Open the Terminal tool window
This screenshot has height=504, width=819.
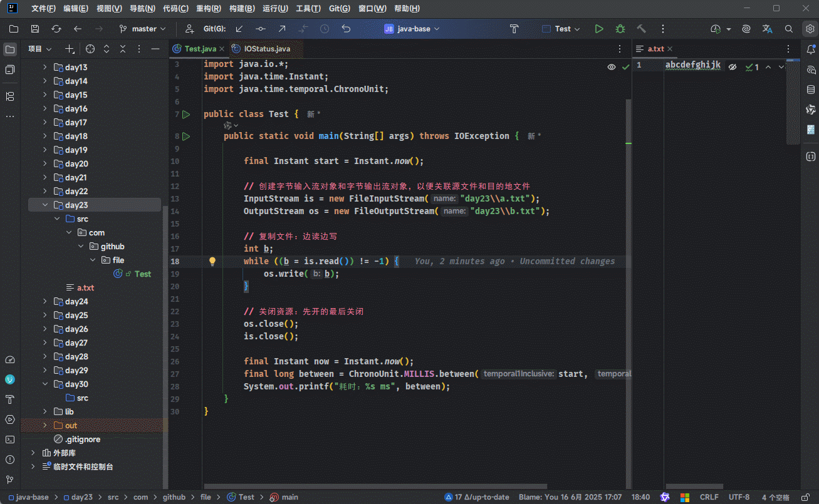10,440
